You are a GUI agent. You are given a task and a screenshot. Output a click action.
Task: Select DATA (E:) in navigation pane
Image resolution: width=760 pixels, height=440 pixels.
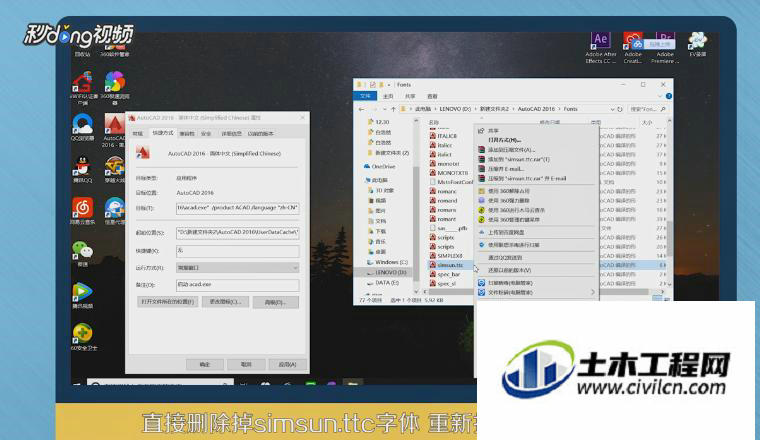click(386, 283)
